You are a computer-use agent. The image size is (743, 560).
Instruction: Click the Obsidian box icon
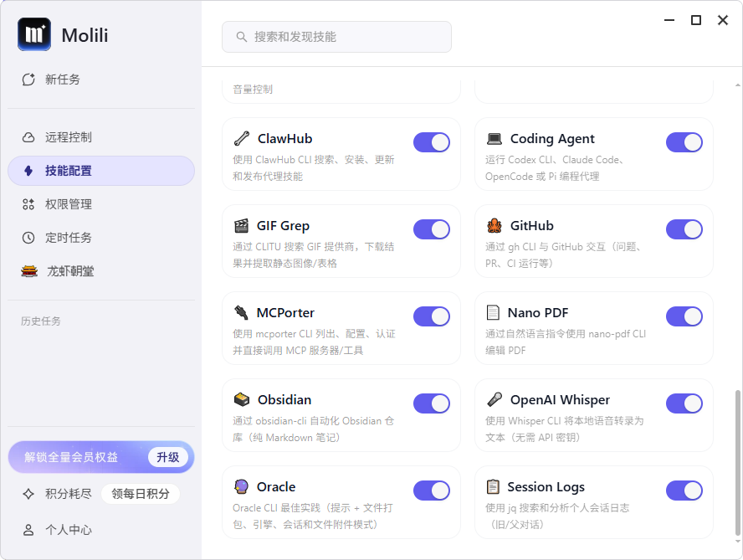coord(242,400)
